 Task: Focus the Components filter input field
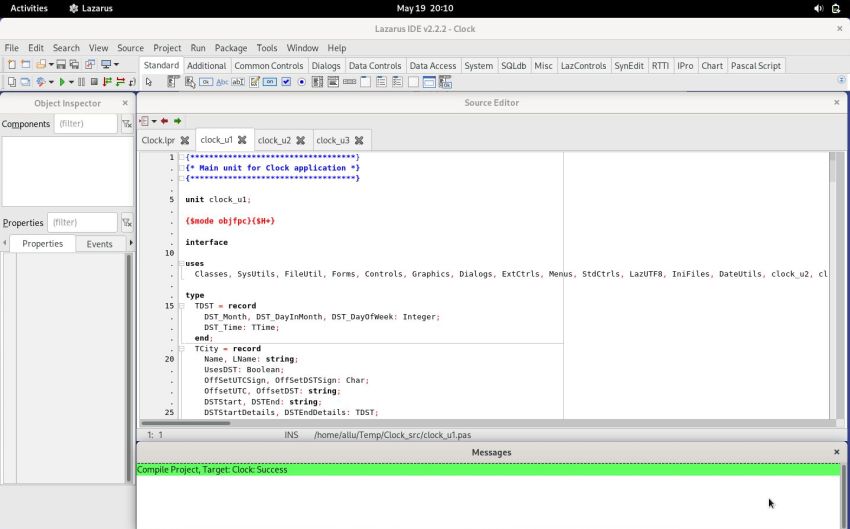(x=86, y=124)
